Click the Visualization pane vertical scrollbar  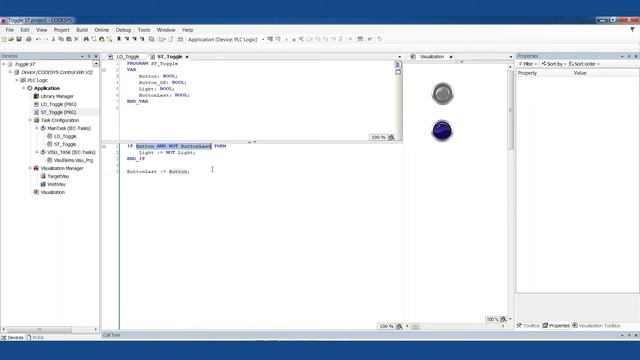pos(510,110)
